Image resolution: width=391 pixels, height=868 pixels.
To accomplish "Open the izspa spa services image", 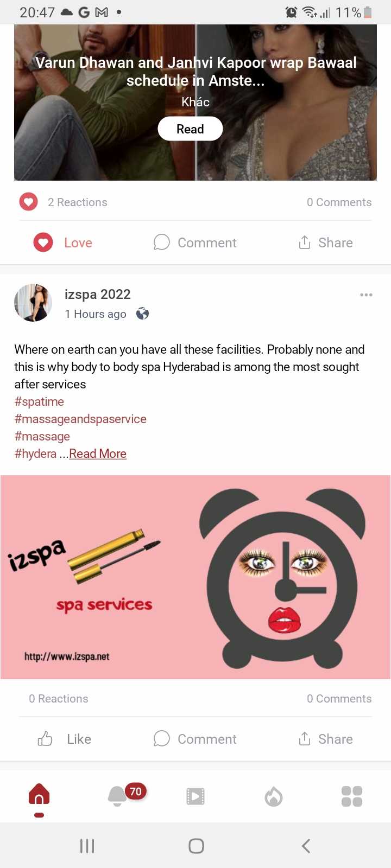I will tap(195, 577).
